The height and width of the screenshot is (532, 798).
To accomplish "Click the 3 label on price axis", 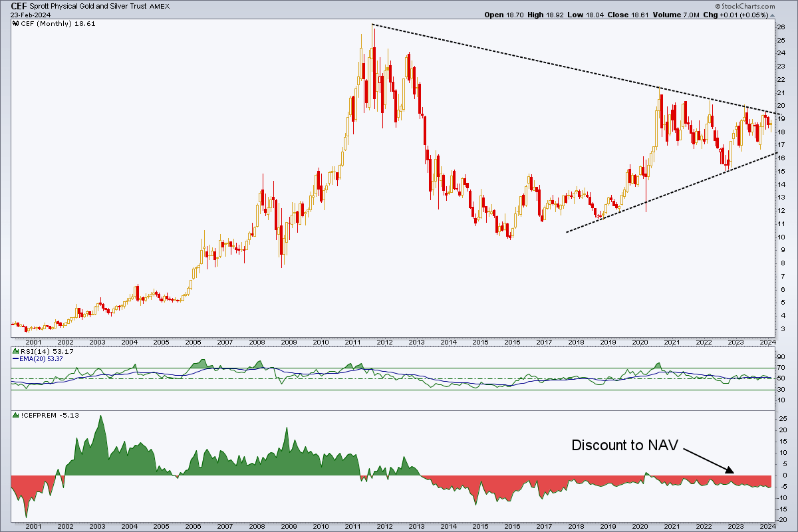I will click(783, 329).
